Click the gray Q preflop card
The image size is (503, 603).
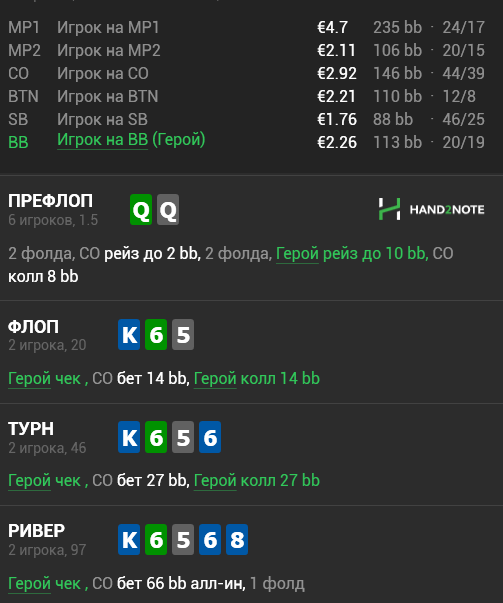(x=168, y=210)
